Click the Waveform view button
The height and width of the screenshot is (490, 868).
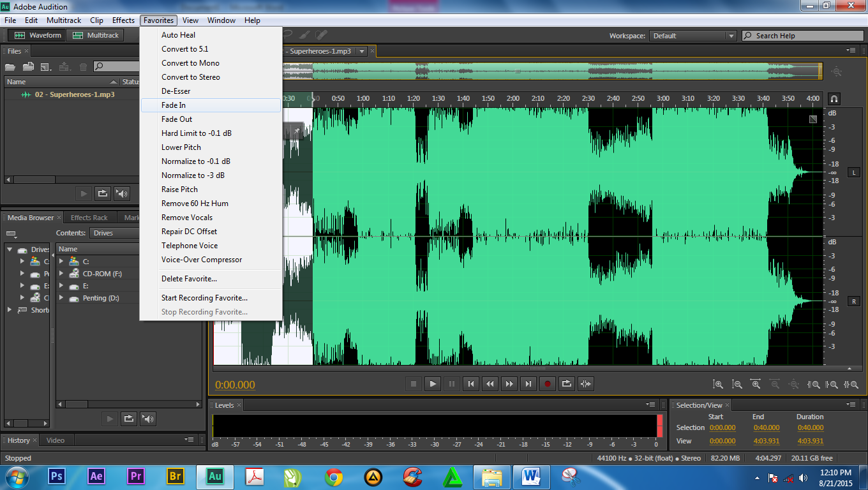click(38, 35)
